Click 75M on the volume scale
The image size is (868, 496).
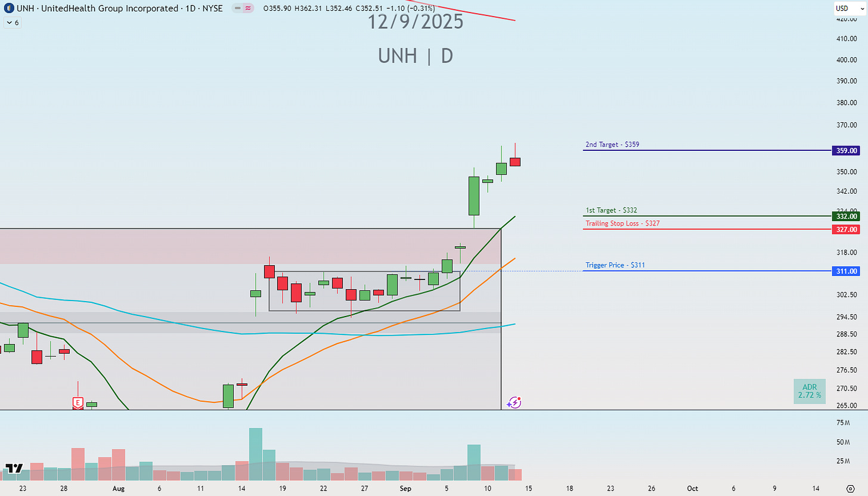click(843, 423)
